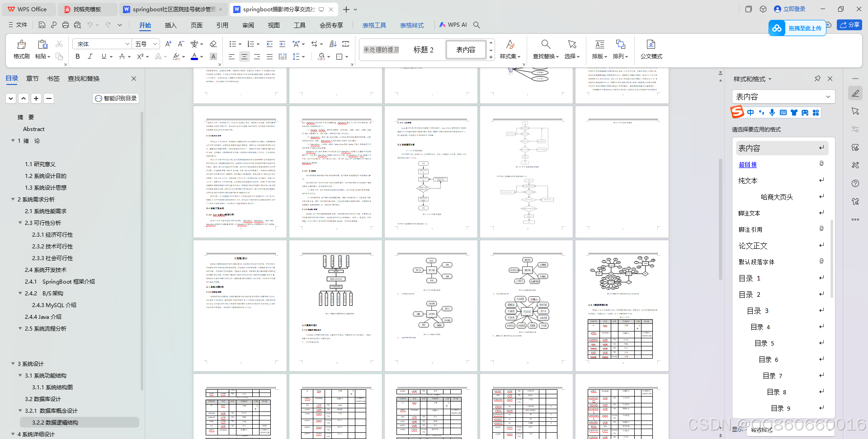Click the Sort icon in paragraph group
Screen dimensions: 868x439
point(333,44)
